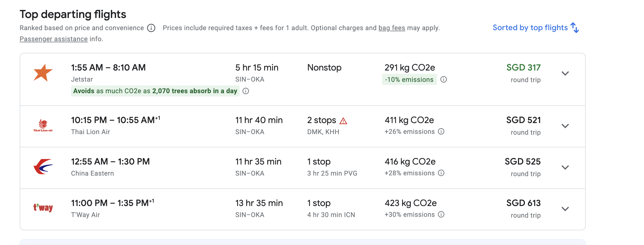Click the Jetstar star logo
Viewport: 644px width, 245px height.
[x=43, y=73]
